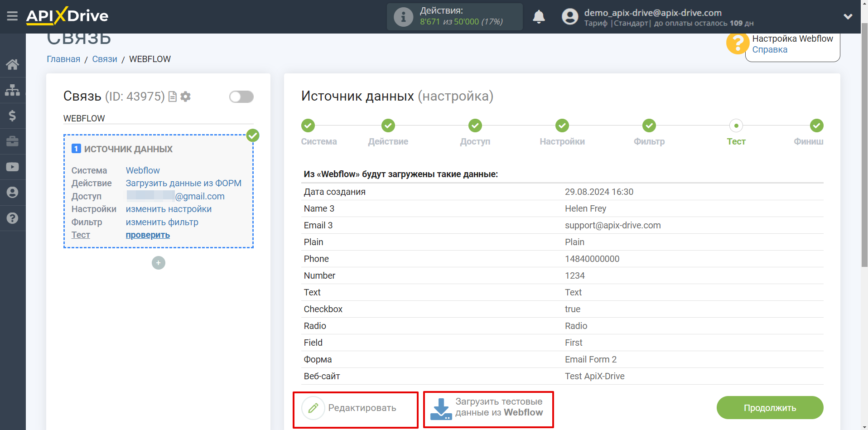
Task: Open profile icon in sidebar
Action: pos(12,193)
